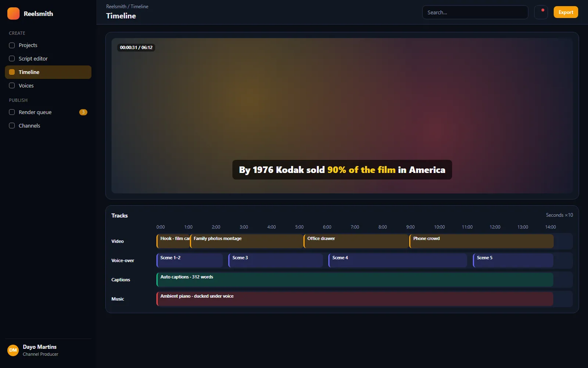Click the 1:00 ruler mark
This screenshot has width=588, height=368.
pyautogui.click(x=188, y=227)
